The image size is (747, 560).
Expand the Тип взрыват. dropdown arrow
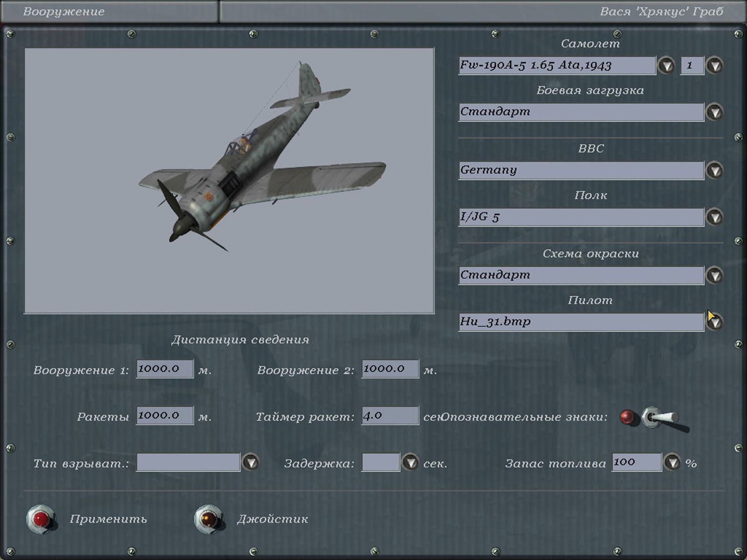(251, 462)
